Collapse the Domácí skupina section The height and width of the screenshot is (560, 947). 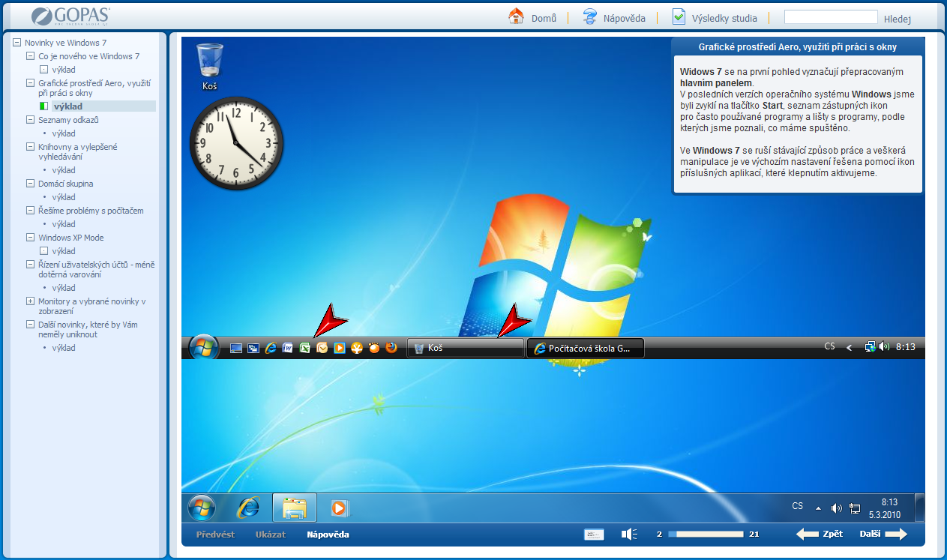point(30,184)
